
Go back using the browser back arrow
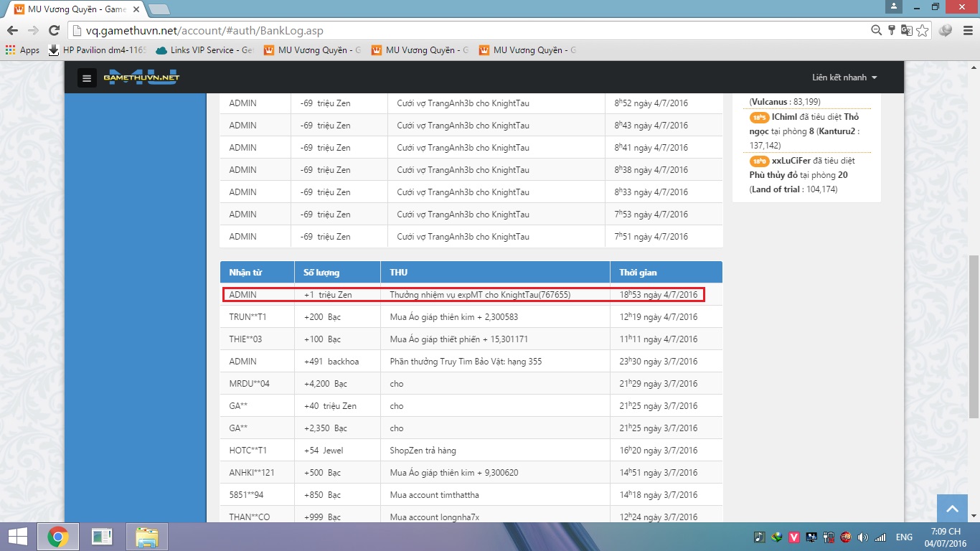(x=12, y=30)
